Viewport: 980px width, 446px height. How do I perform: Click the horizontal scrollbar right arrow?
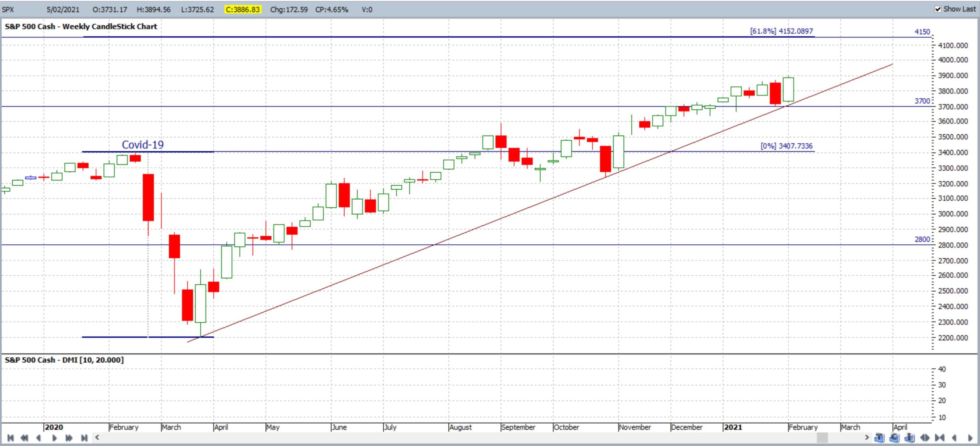867,437
